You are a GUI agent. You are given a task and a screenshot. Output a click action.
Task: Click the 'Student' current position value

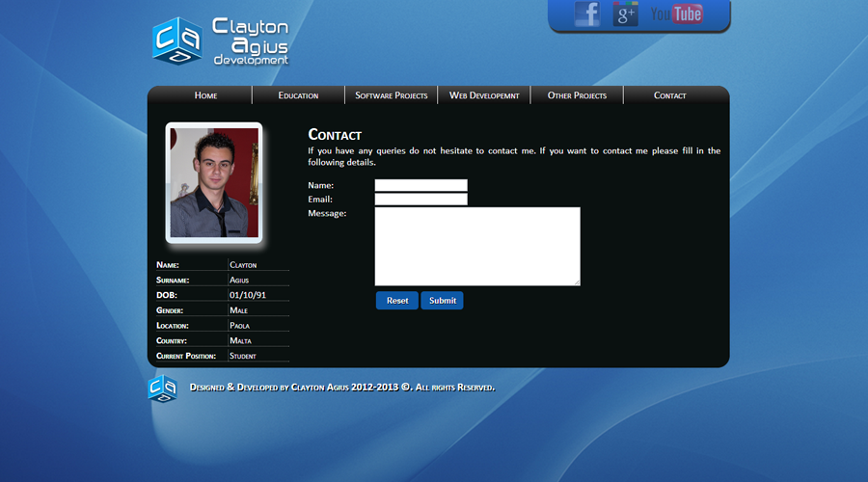(242, 356)
